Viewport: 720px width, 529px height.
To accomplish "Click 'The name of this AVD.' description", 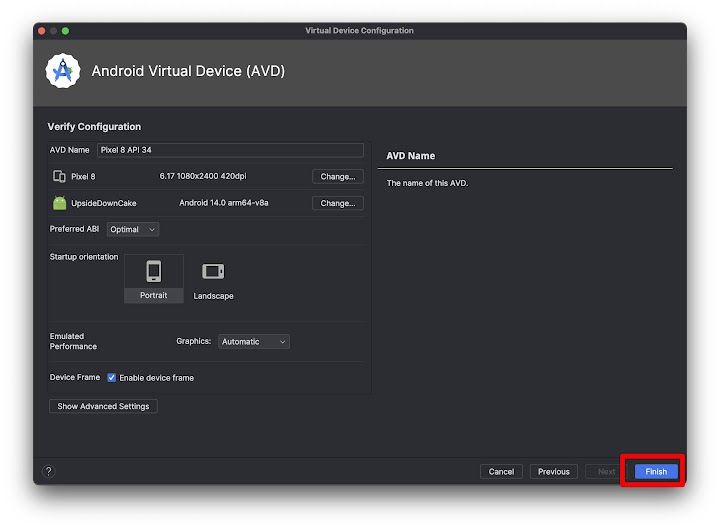I will click(x=428, y=183).
